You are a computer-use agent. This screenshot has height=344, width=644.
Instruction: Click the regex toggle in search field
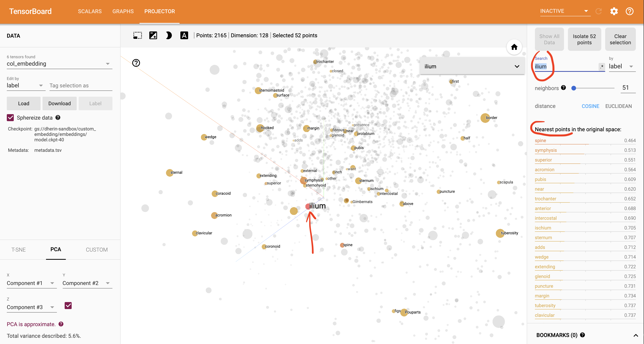602,67
